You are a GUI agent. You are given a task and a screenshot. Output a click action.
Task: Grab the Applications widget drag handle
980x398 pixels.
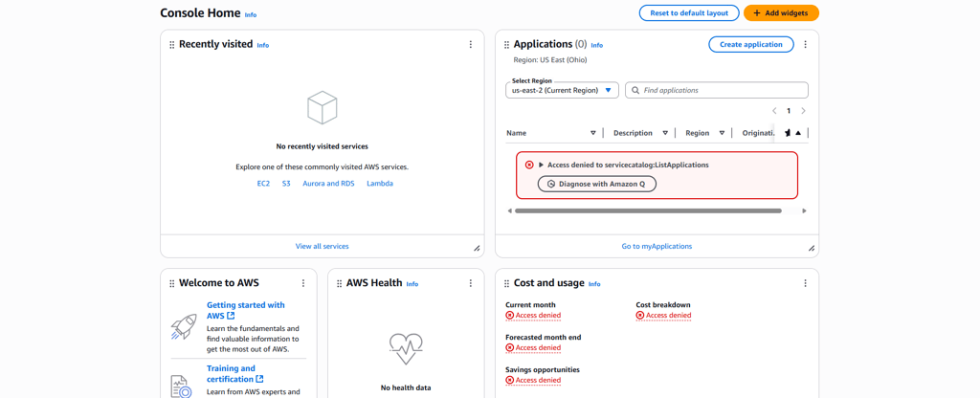tap(507, 45)
